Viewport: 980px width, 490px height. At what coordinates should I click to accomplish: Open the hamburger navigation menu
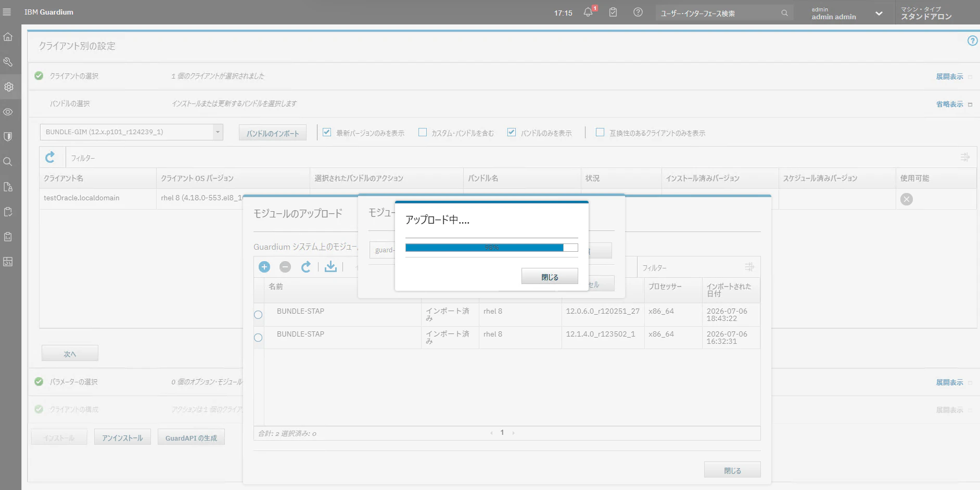coord(7,12)
